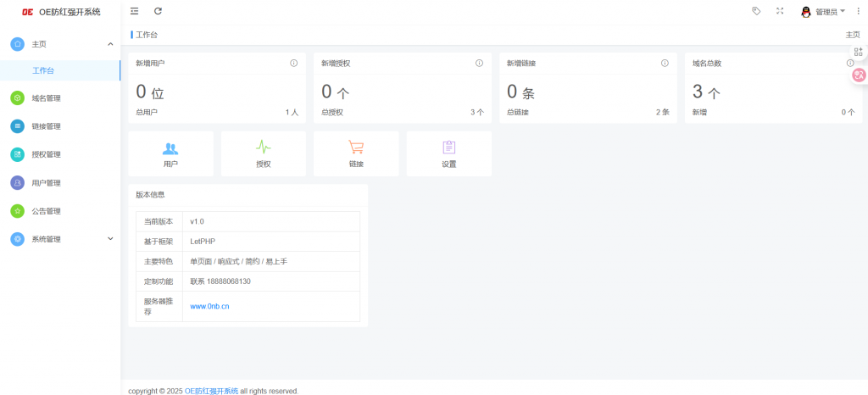This screenshot has width=868, height=395.
Task: Click the 当前版本 table label
Action: [159, 221]
